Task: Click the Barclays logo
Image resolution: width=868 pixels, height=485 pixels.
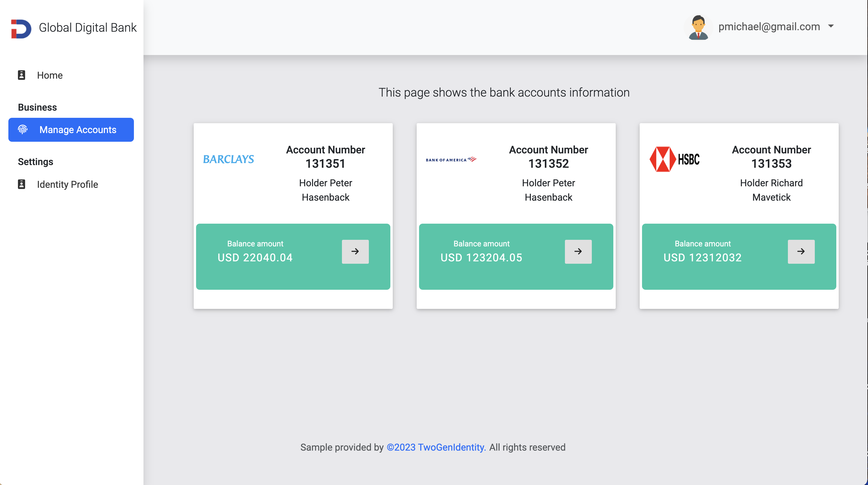Action: (228, 159)
